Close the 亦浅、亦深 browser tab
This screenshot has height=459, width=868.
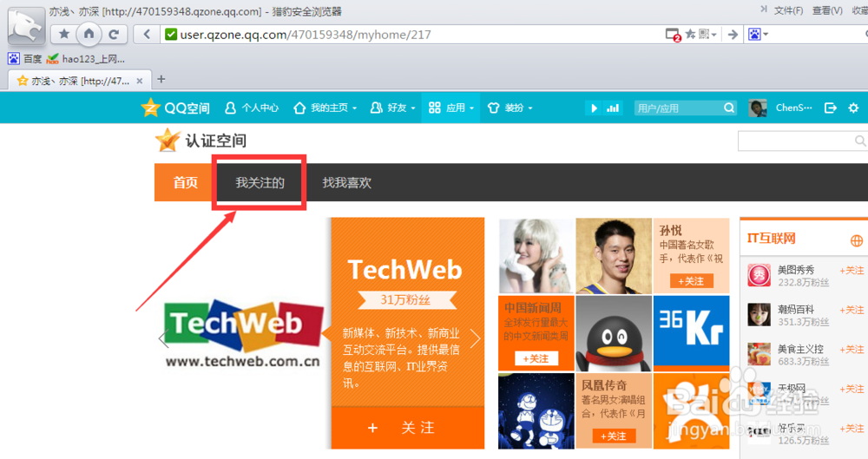pos(140,81)
